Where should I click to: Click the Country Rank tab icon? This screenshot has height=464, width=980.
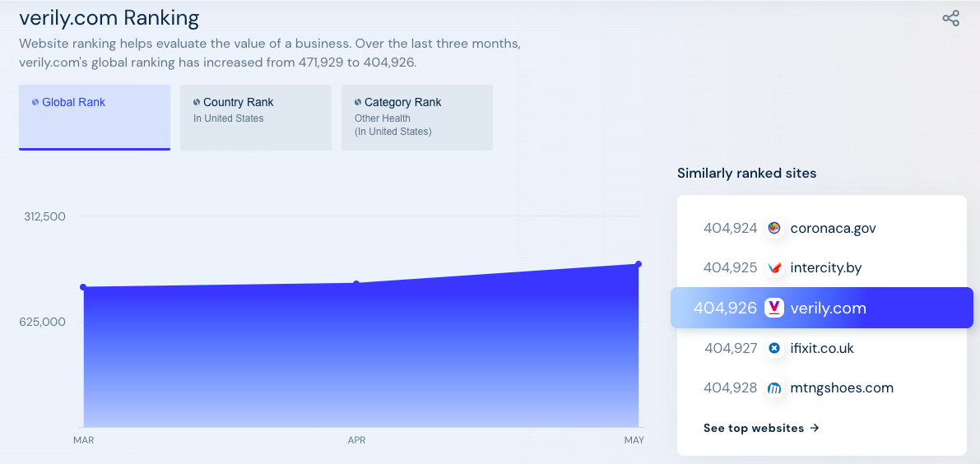click(197, 103)
